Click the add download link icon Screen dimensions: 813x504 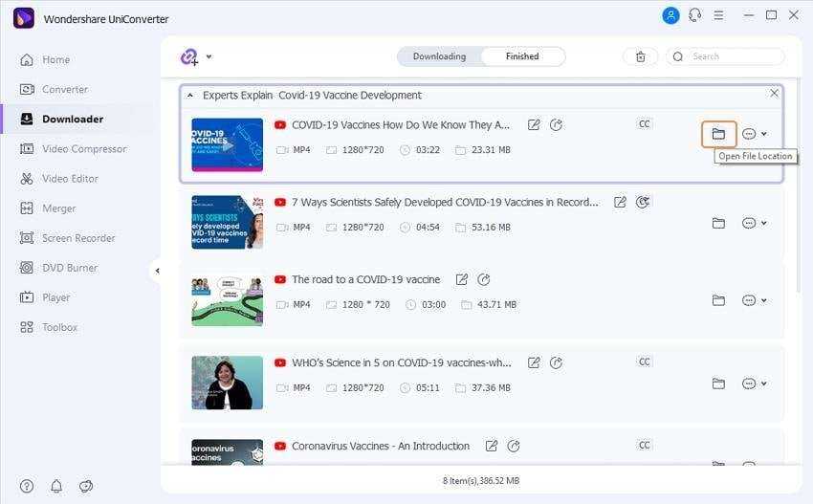tap(189, 57)
